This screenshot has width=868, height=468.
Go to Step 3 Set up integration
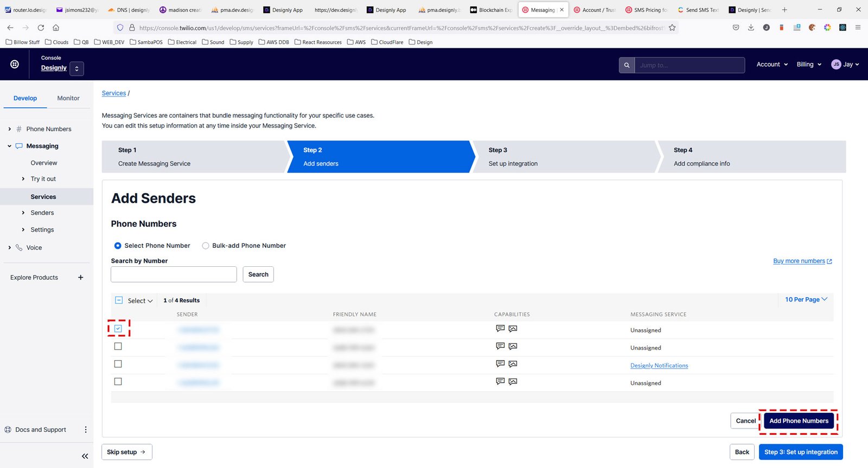pyautogui.click(x=800, y=452)
